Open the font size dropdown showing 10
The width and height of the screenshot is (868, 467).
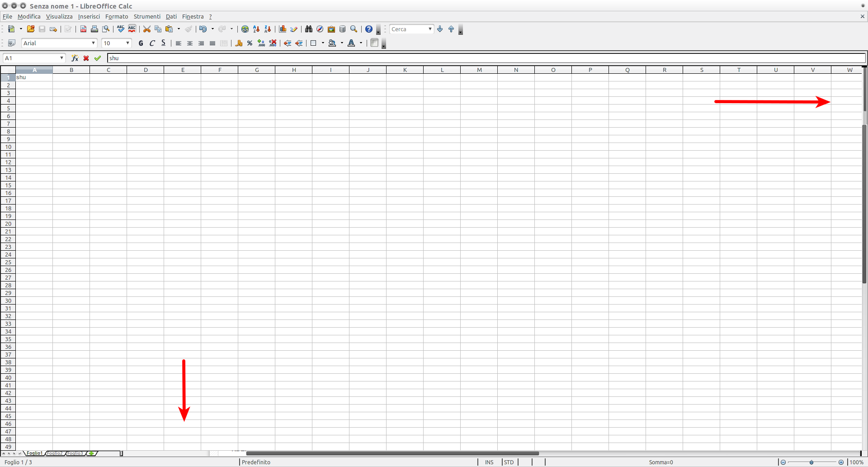127,43
